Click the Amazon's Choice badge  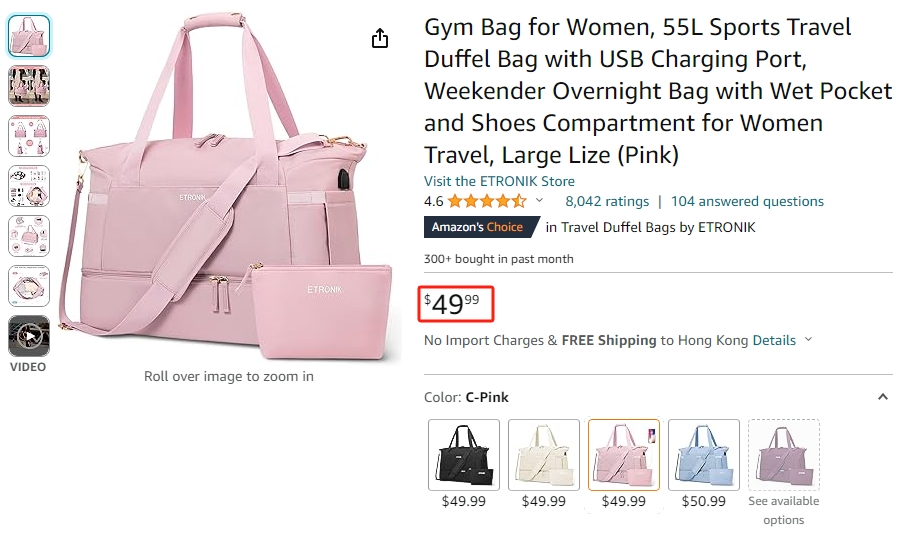(477, 227)
